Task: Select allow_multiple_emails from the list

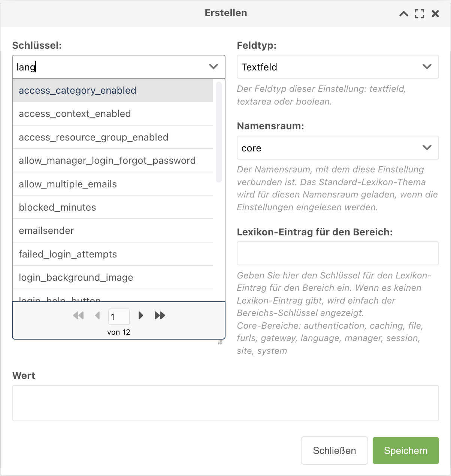Action: pos(113,184)
